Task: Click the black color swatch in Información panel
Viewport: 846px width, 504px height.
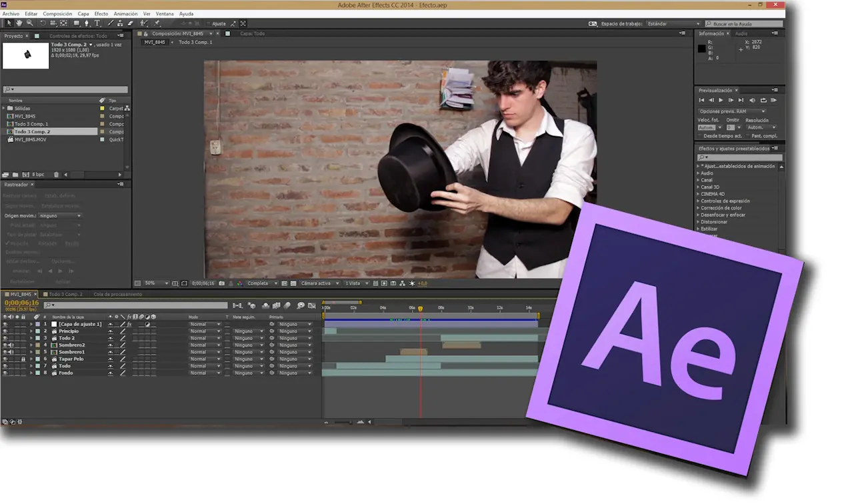Action: [701, 49]
